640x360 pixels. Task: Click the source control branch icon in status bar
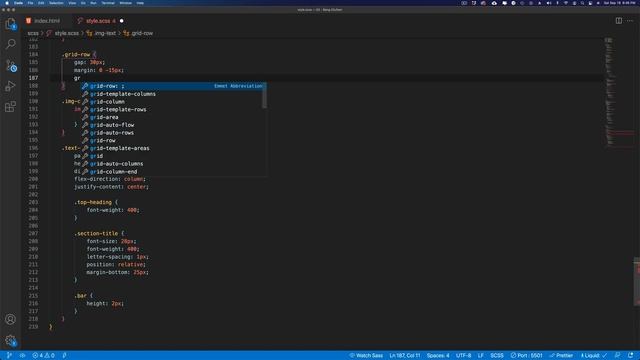9,356
